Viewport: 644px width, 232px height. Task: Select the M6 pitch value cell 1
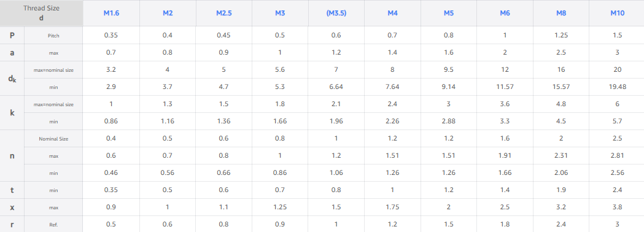point(505,36)
